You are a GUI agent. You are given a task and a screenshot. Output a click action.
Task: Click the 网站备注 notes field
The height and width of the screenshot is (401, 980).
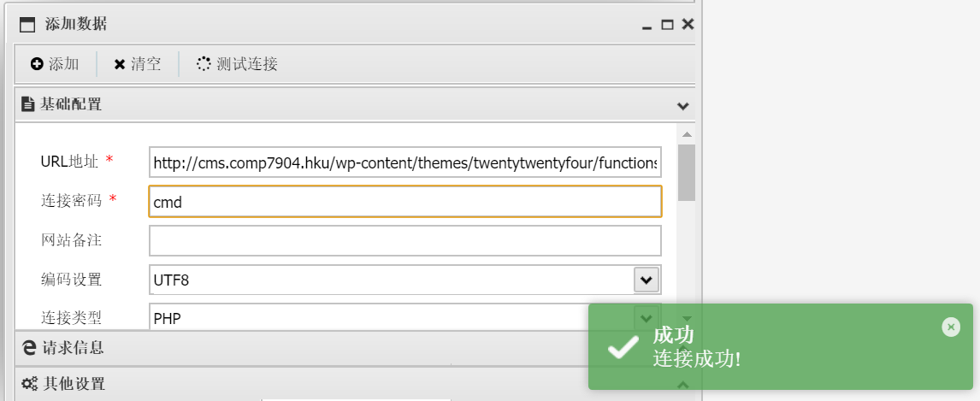(x=404, y=240)
